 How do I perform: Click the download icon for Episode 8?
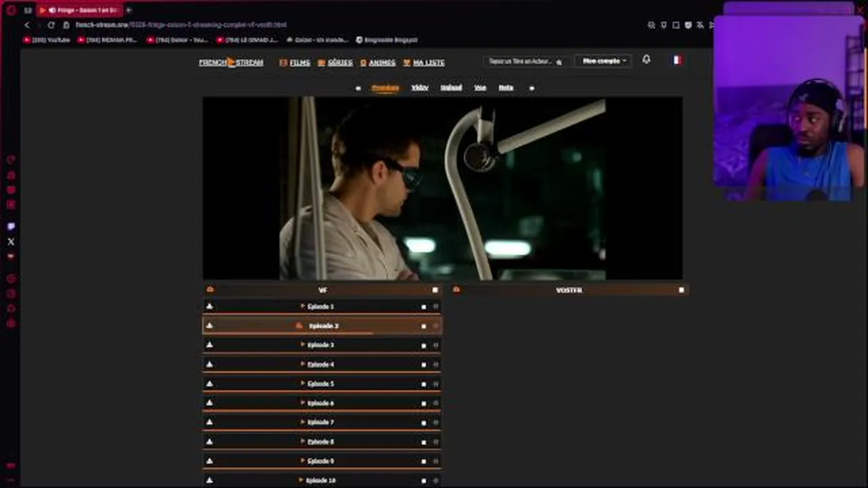(x=210, y=441)
